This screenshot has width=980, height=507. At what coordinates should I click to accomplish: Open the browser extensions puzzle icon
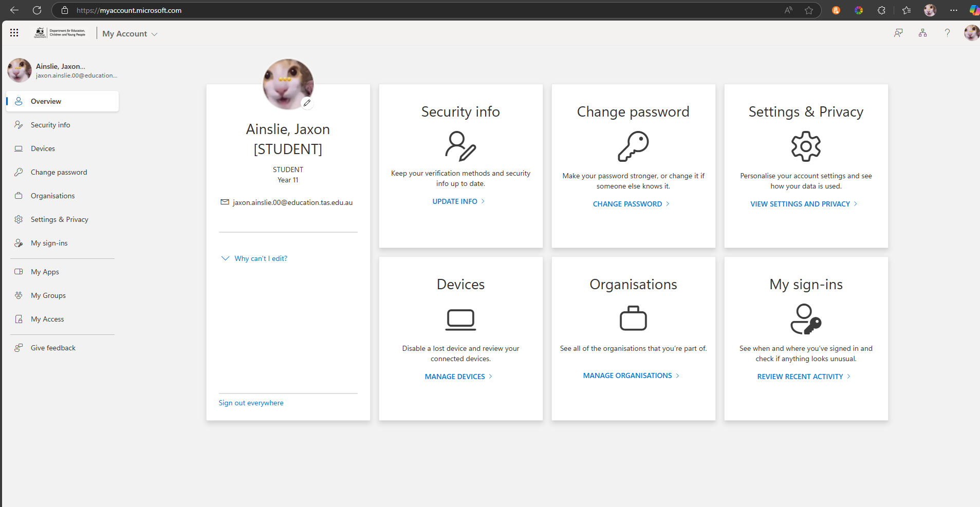pyautogui.click(x=881, y=10)
